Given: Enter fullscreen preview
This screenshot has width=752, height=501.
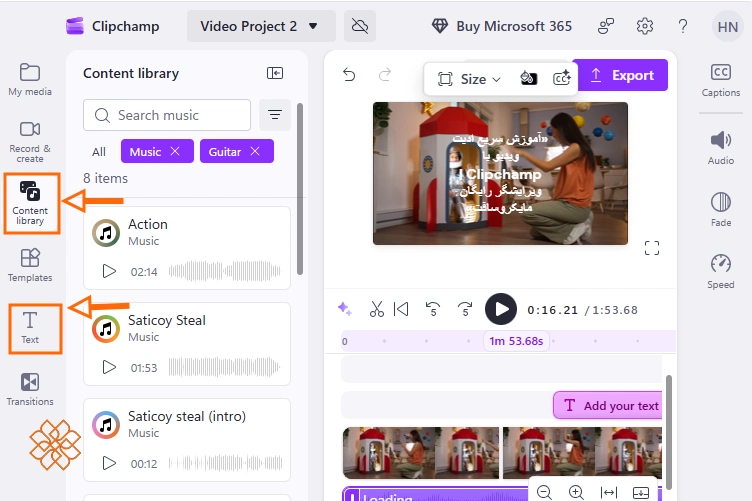Looking at the screenshot, I should tap(652, 248).
